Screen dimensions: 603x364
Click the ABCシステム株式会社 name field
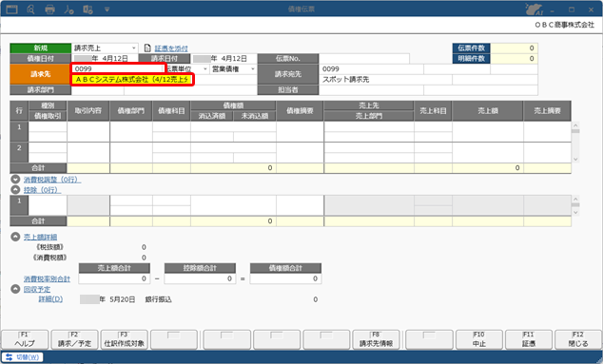coord(132,80)
